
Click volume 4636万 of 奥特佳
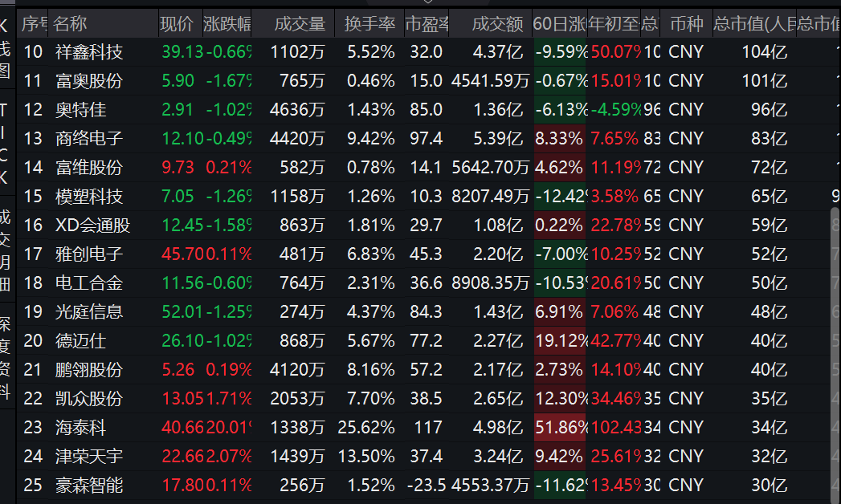[297, 110]
